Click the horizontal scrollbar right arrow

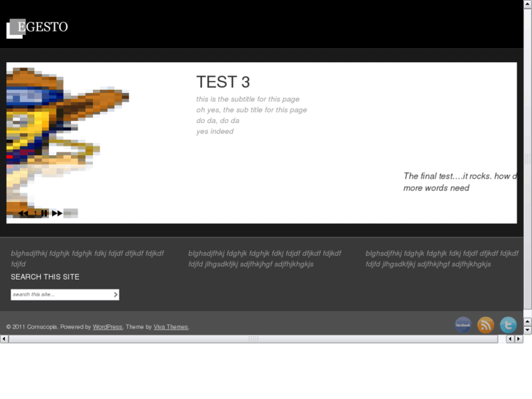pos(518,339)
